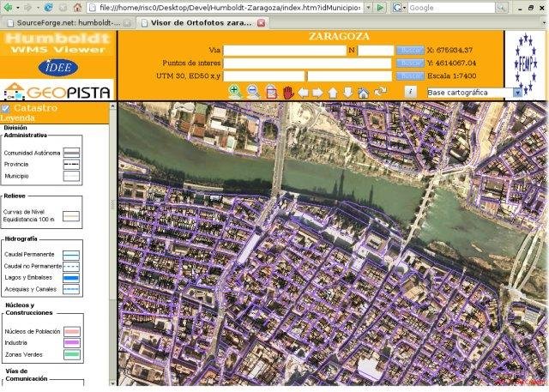Switch to the SourceForge.net humboldt tab
Screen dimensions: 549x392
[68, 23]
